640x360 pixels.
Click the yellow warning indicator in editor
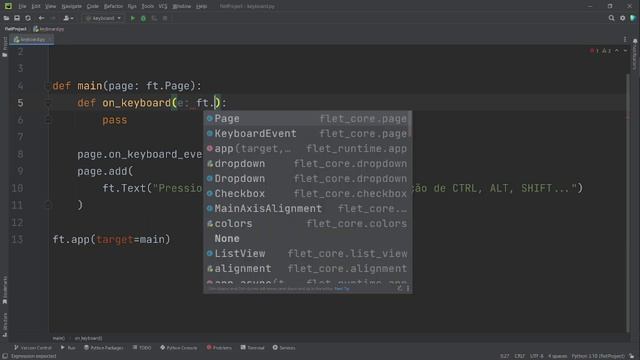(607, 51)
